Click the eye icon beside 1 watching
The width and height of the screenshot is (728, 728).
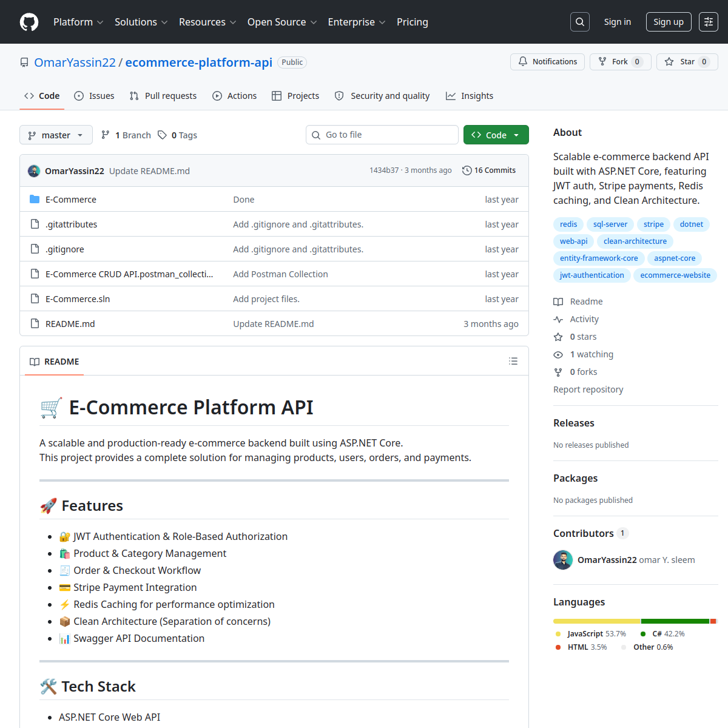(x=558, y=354)
